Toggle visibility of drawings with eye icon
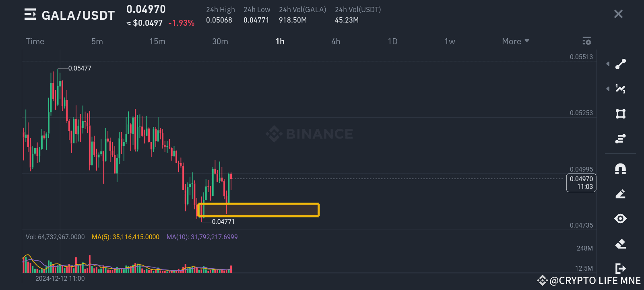Image resolution: width=644 pixels, height=290 pixels. 620,219
